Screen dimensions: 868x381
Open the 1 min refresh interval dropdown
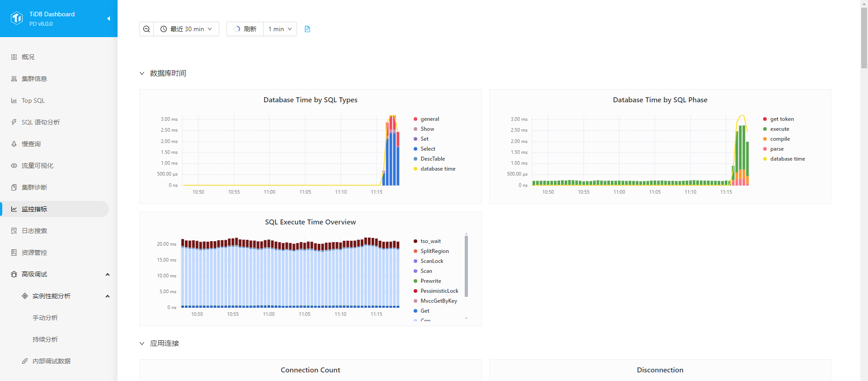(x=280, y=29)
